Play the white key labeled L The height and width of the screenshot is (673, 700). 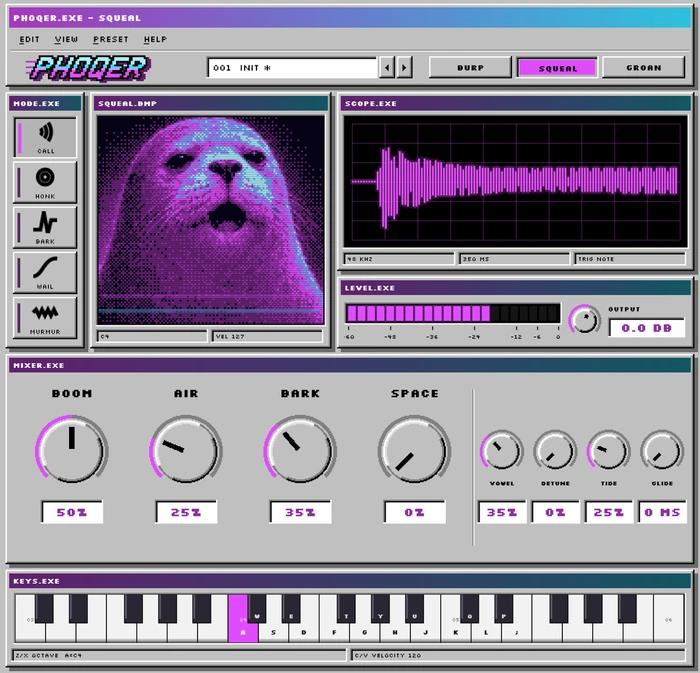coord(486,632)
